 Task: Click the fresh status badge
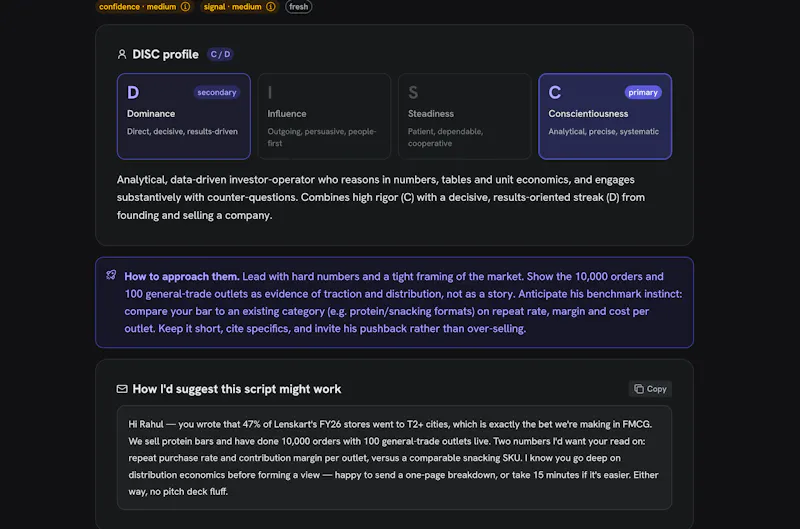[x=298, y=7]
